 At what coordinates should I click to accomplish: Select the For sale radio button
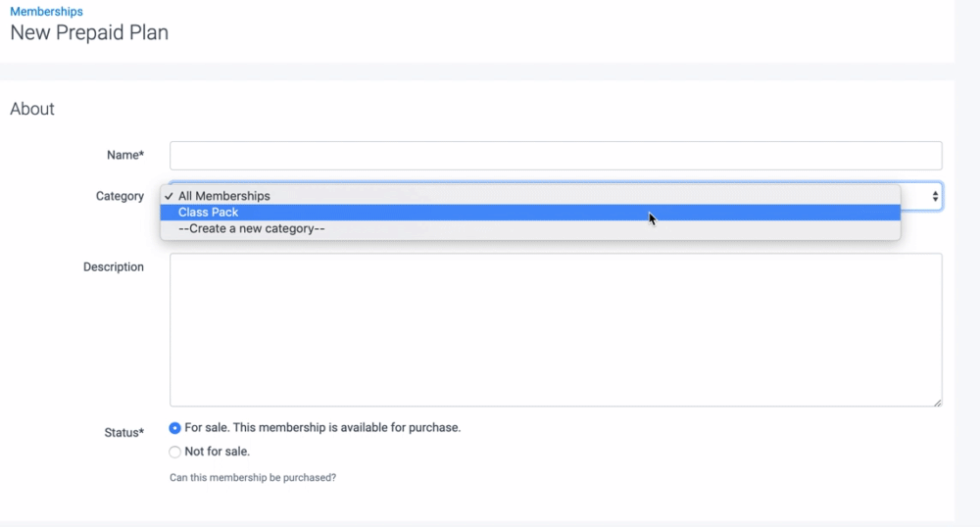(x=175, y=428)
